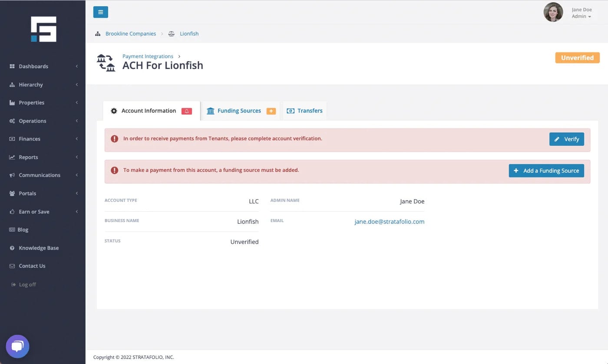Click the red bell alert badge
The height and width of the screenshot is (364, 608).
[x=187, y=111]
